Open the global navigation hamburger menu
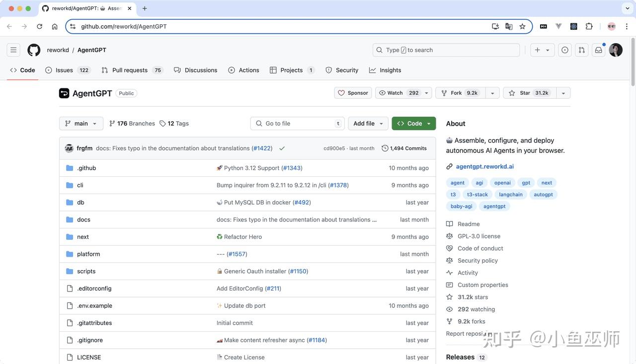636x364 pixels. (x=13, y=50)
